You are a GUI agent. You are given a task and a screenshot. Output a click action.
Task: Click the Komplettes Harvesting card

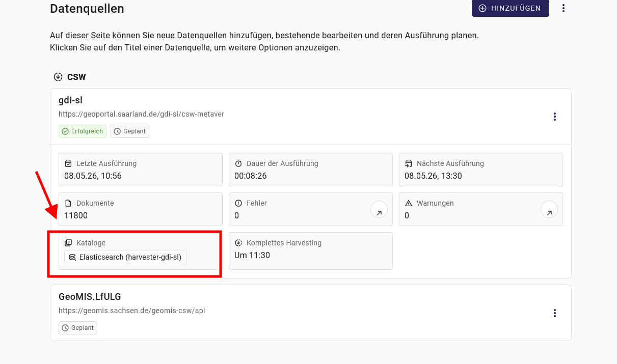pos(311,251)
